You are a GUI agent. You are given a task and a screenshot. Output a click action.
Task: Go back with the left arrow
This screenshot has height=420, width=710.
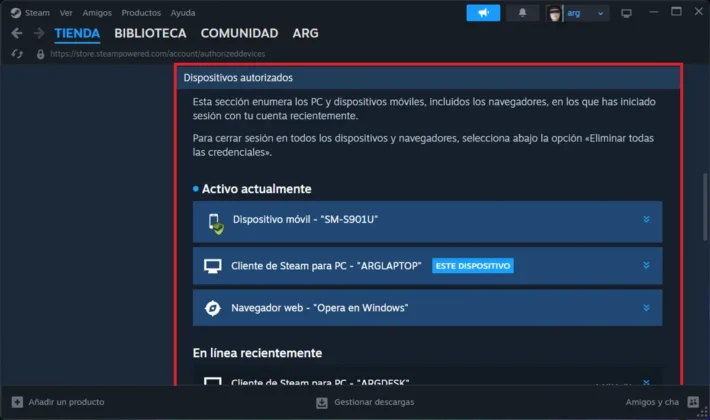[17, 33]
